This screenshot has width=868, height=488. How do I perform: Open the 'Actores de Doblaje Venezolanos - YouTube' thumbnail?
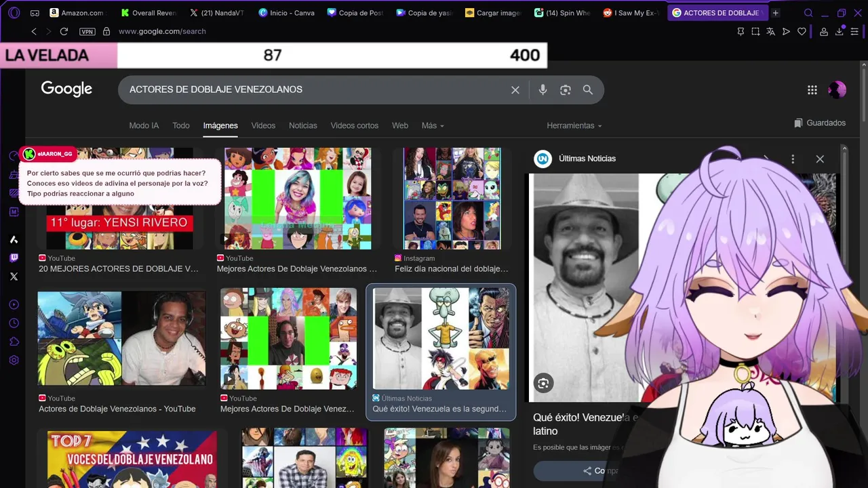[x=121, y=339]
